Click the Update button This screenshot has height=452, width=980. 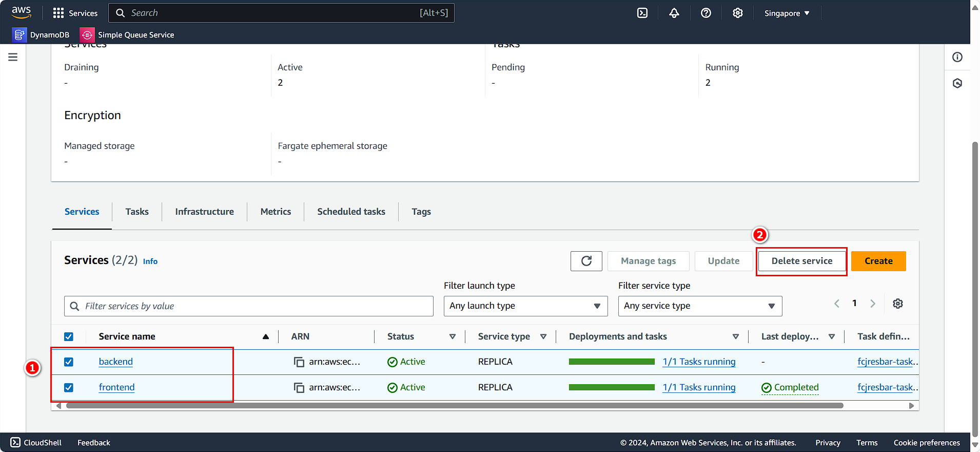tap(723, 261)
